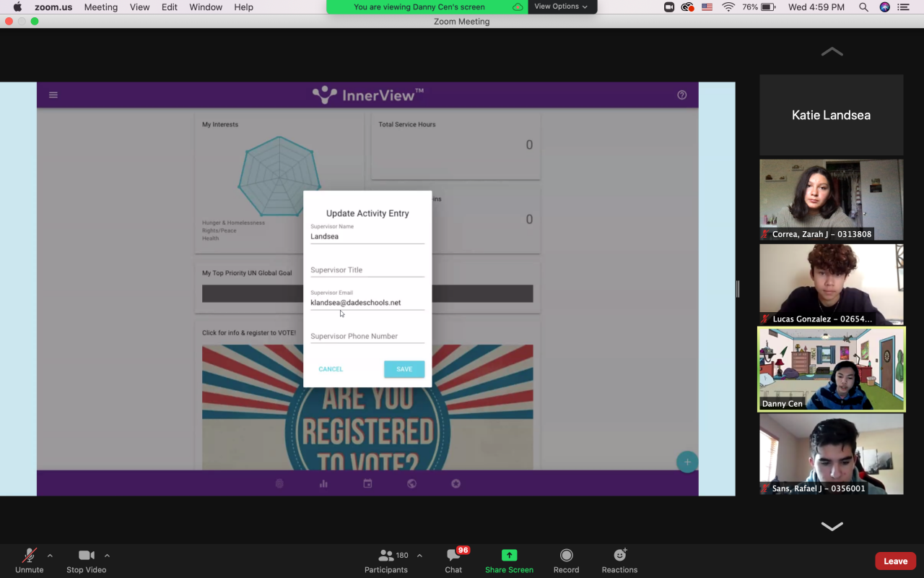Screen dimensions: 924x578
Task: Open the Help menu
Action: pyautogui.click(x=244, y=7)
